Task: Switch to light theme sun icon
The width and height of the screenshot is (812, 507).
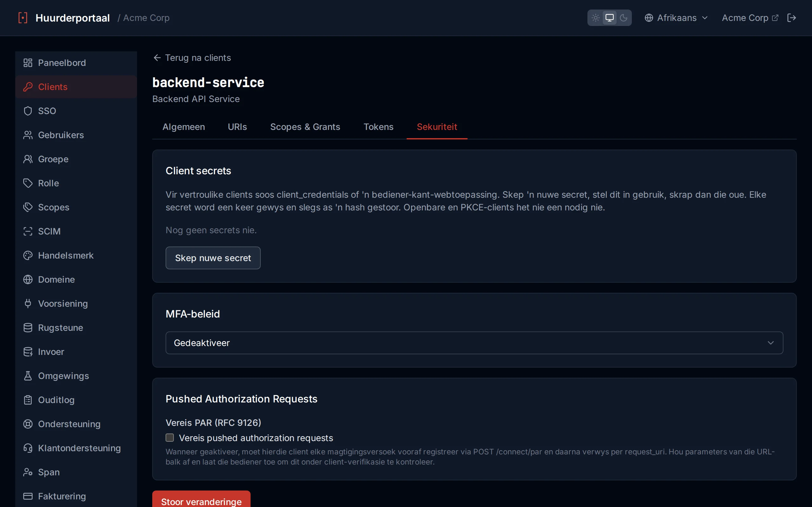Action: coord(596,18)
